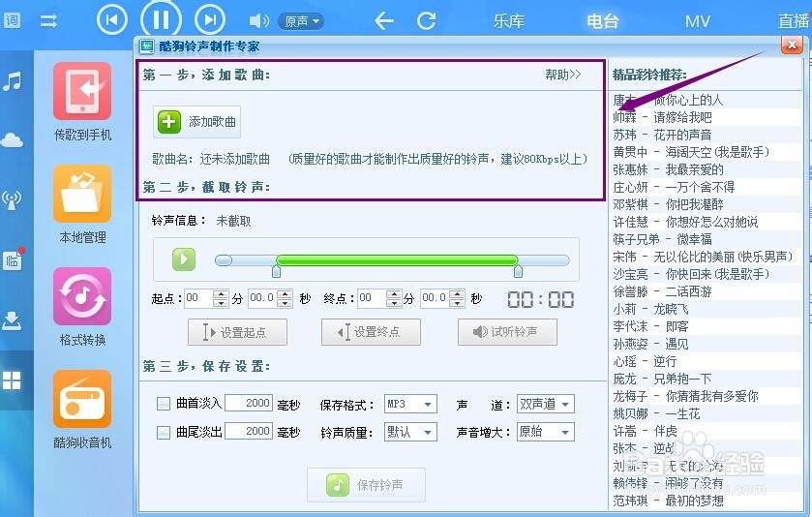Switch to the 电台 tab
The width and height of the screenshot is (812, 517).
coord(603,21)
